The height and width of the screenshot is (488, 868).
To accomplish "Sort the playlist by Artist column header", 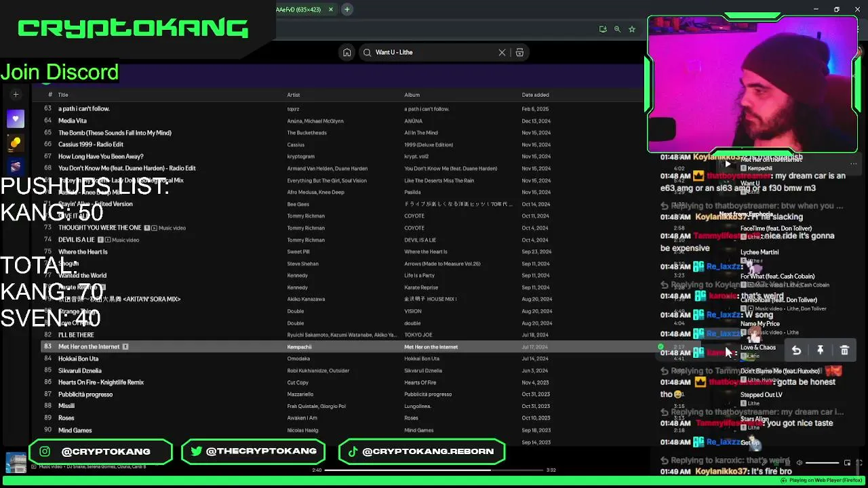I will (293, 95).
